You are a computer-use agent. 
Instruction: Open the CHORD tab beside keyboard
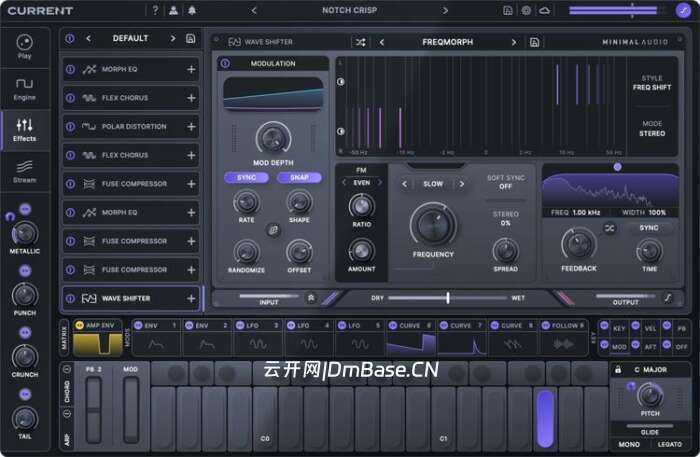[x=67, y=386]
